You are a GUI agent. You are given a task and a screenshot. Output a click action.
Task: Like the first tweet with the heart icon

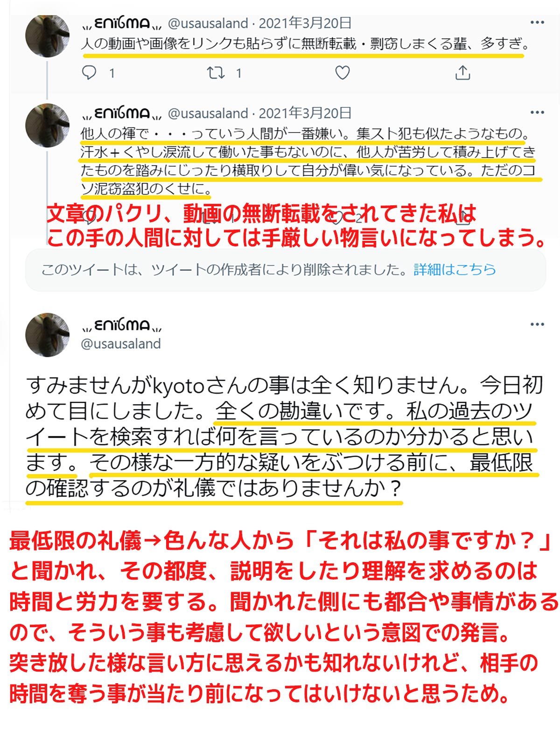click(343, 73)
